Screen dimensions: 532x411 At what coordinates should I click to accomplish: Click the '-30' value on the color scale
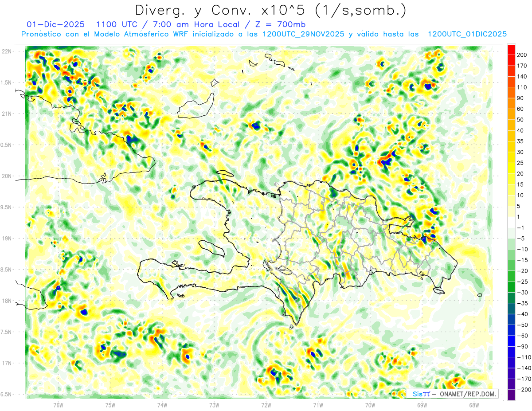(x=522, y=292)
